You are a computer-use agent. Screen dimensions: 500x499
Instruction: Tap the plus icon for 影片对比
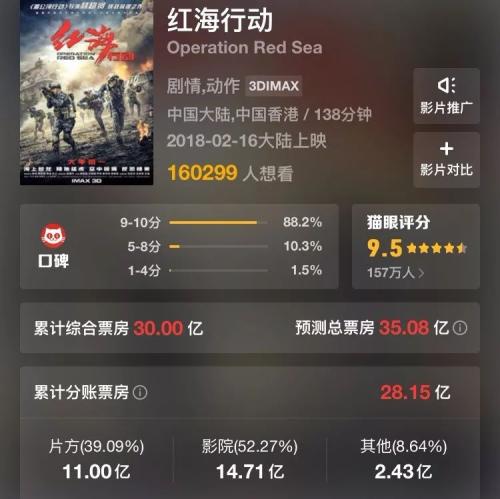point(446,149)
